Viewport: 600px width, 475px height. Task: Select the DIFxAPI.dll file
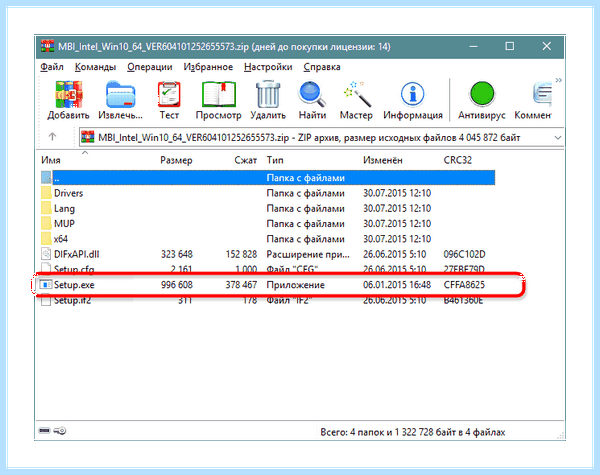coord(77,254)
